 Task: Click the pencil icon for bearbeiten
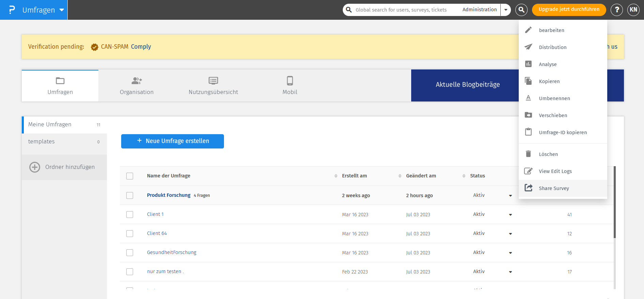point(528,30)
